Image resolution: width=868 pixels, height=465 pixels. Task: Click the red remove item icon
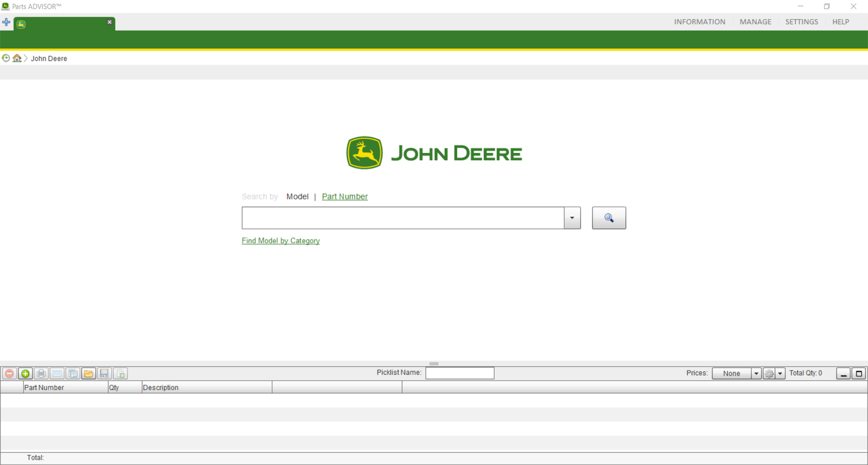click(9, 373)
